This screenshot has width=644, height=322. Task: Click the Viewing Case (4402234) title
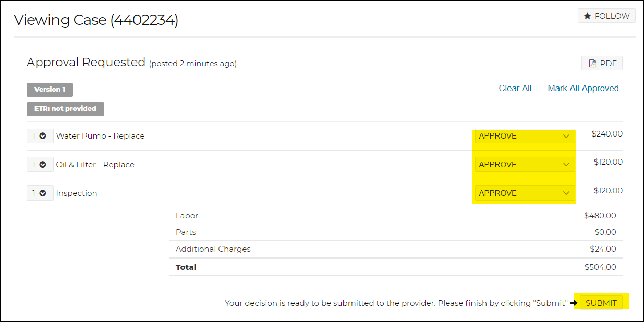(x=96, y=20)
